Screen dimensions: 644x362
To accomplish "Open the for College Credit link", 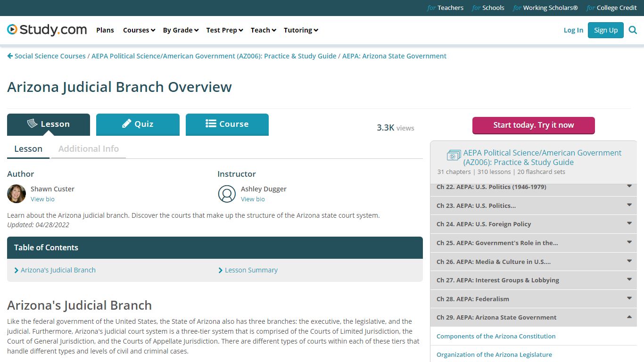I will click(x=611, y=8).
